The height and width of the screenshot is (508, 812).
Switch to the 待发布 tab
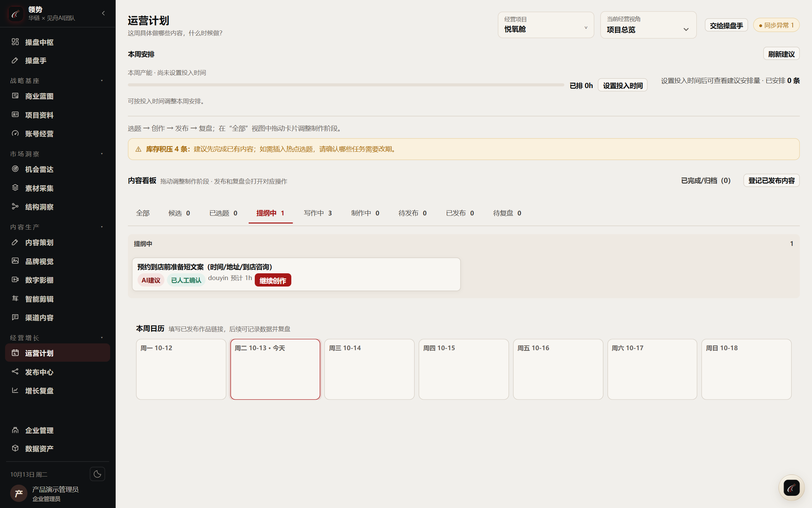click(x=412, y=213)
